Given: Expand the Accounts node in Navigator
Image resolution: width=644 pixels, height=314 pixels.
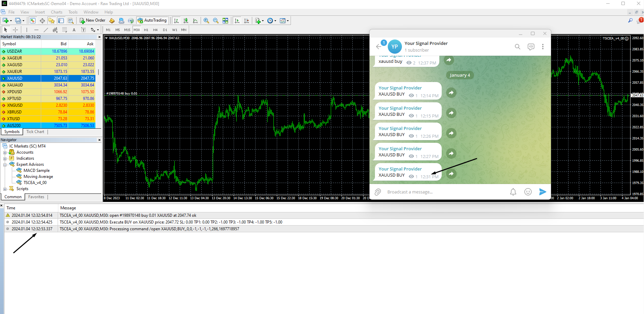Looking at the screenshot, I should [5, 152].
